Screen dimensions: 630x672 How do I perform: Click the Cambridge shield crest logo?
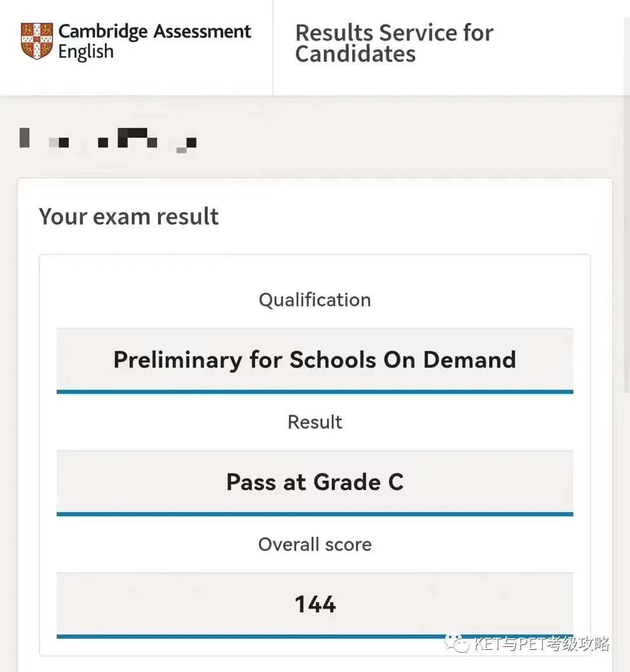click(37, 41)
